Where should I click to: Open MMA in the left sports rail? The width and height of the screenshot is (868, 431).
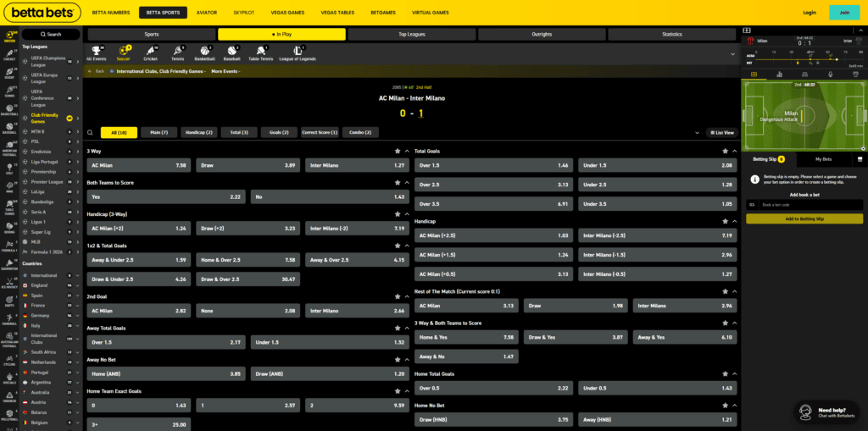coord(8,188)
